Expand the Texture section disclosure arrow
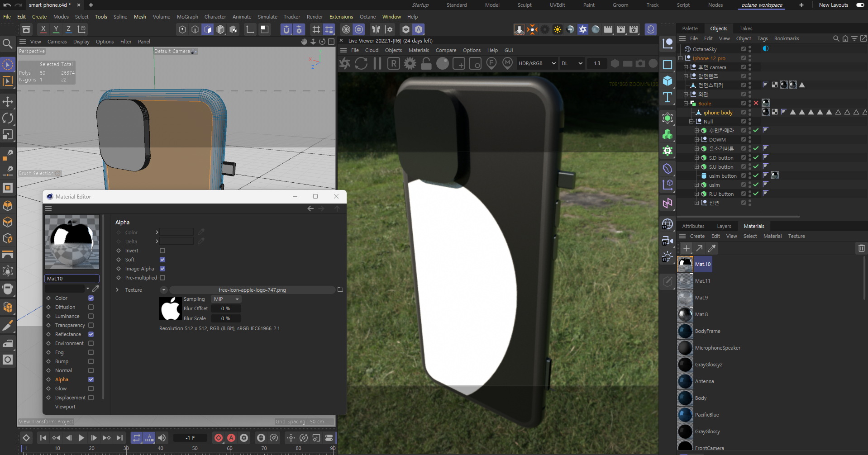Screen dimensions: 868x455 click(x=118, y=290)
